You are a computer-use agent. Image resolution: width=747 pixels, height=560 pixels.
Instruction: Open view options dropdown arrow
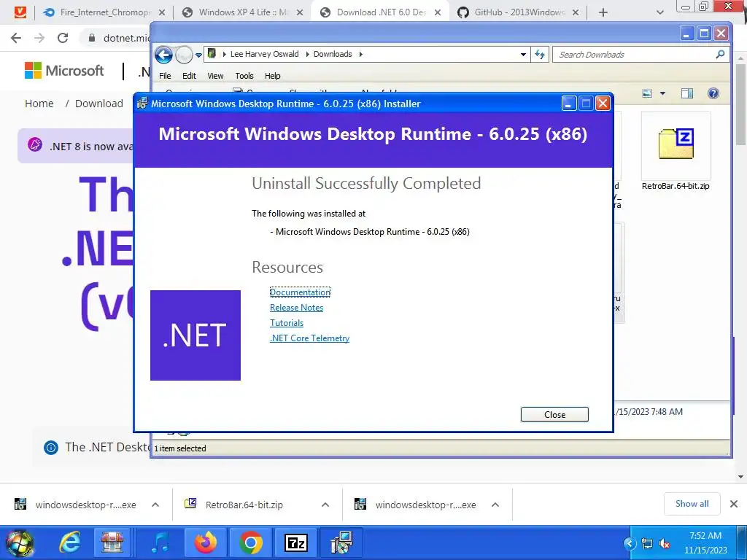pos(662,93)
